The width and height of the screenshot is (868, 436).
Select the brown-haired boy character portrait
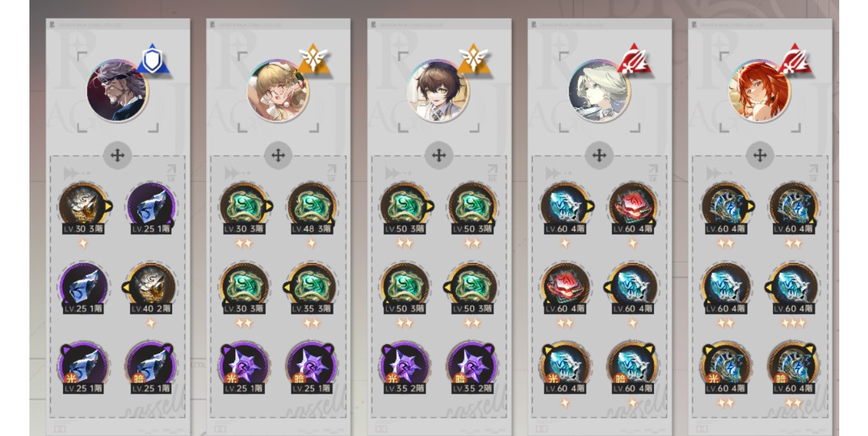click(x=438, y=91)
